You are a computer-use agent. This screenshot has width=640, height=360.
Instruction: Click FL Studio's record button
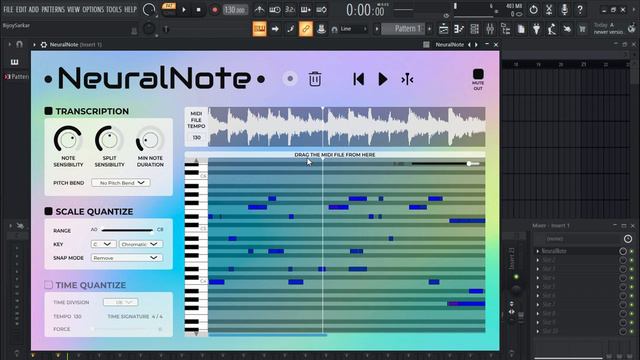tap(214, 9)
